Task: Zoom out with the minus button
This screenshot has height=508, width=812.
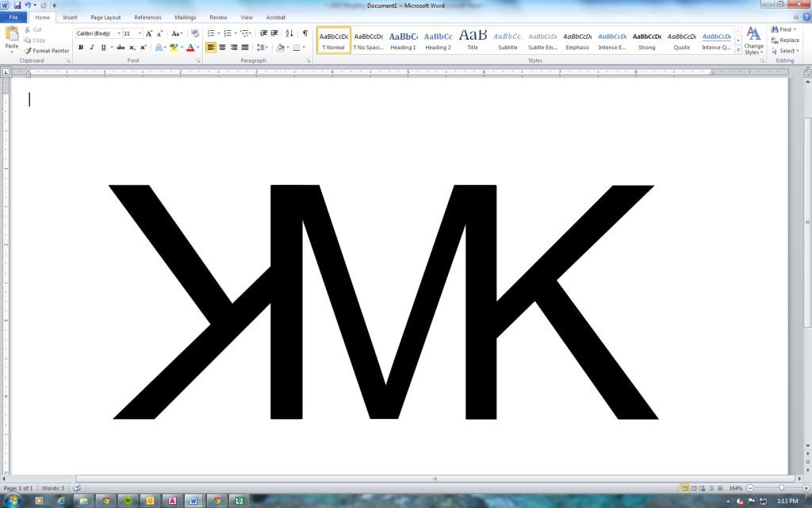Action: (750, 488)
